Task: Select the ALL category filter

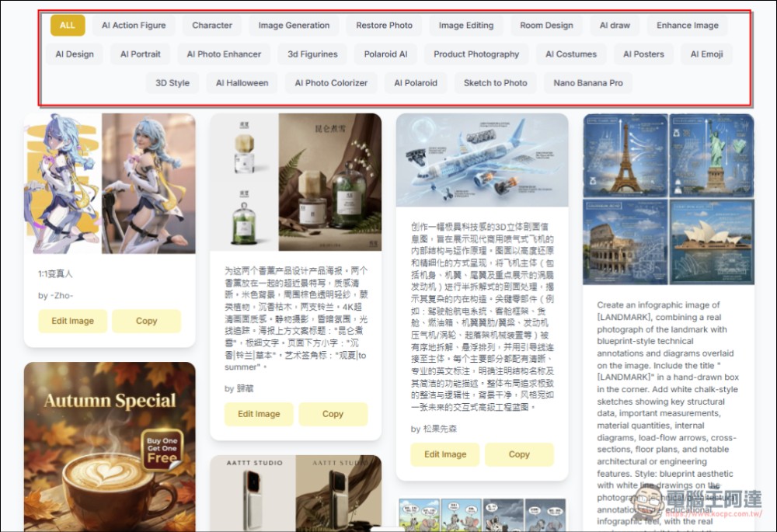Action: [68, 25]
